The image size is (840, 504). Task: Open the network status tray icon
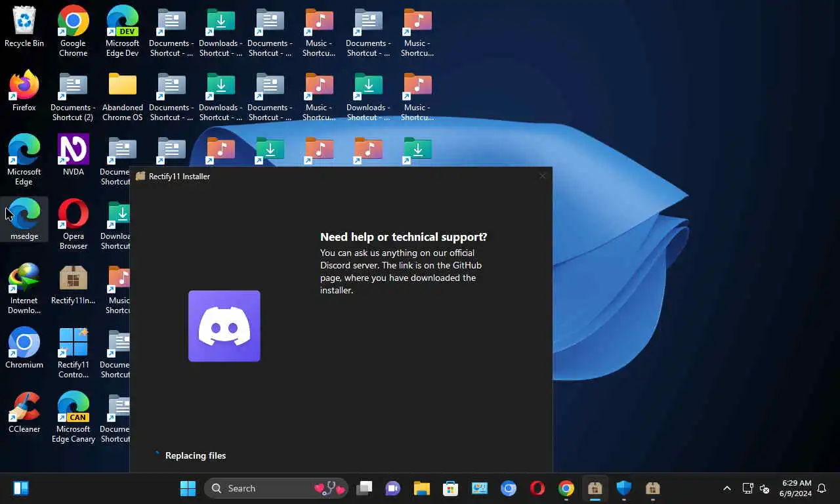[x=747, y=488]
